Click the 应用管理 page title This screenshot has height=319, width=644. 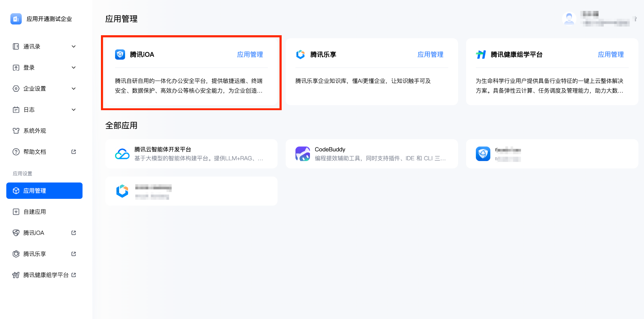tap(121, 19)
